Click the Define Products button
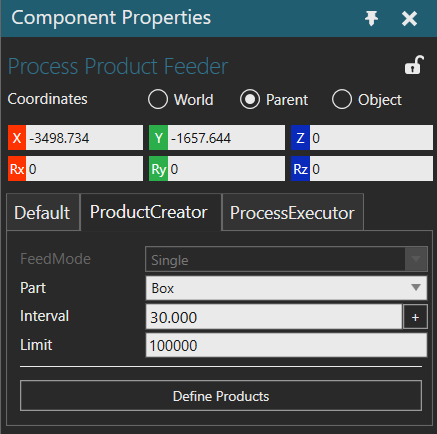The height and width of the screenshot is (434, 437). (x=221, y=396)
